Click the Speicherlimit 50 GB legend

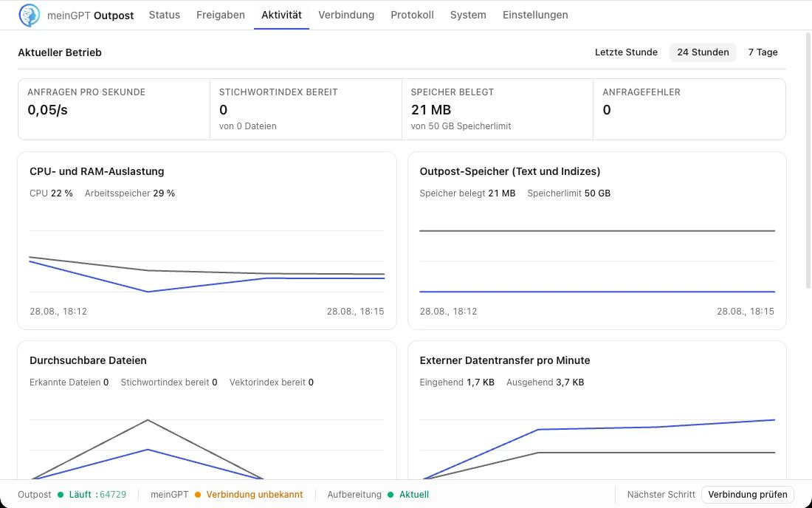click(569, 193)
